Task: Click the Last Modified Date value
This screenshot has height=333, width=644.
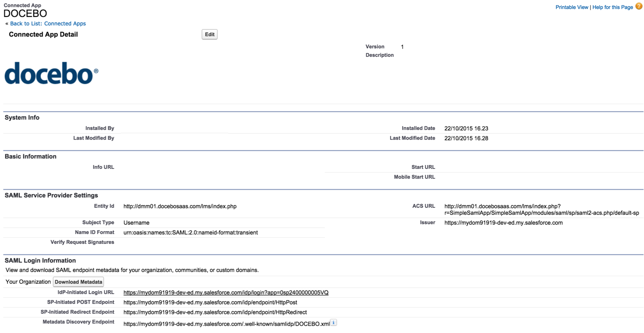Action: tap(466, 138)
